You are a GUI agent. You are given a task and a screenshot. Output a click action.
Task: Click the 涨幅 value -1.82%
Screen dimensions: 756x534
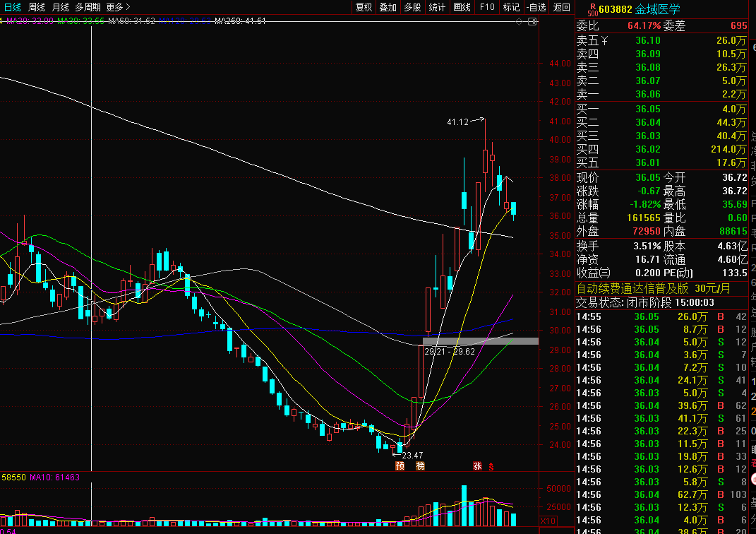point(645,205)
